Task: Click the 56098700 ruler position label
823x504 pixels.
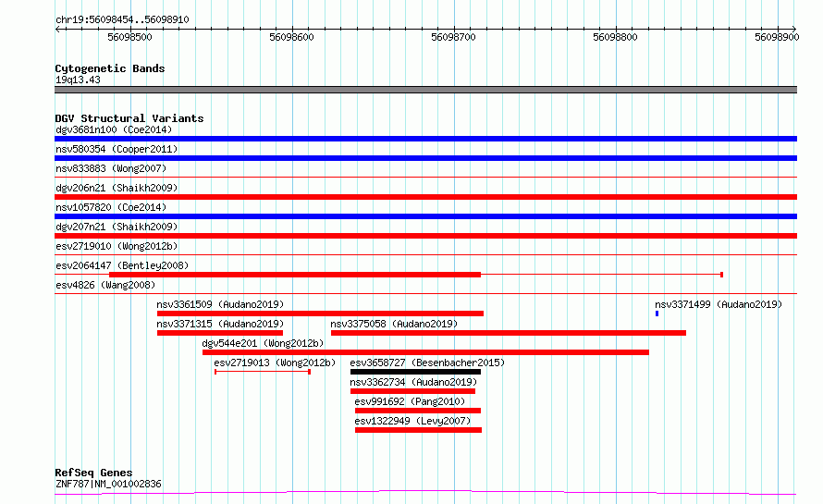Action: pyautogui.click(x=453, y=37)
